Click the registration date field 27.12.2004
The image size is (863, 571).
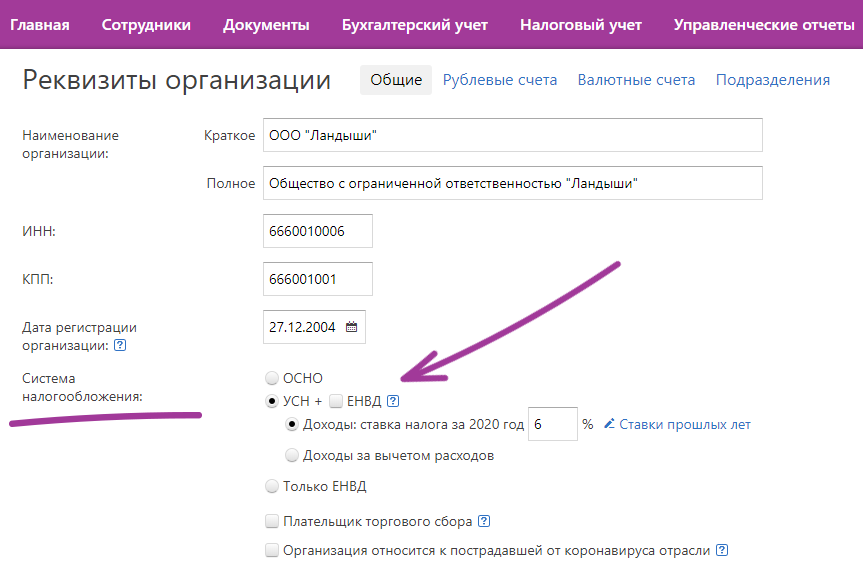pyautogui.click(x=314, y=327)
